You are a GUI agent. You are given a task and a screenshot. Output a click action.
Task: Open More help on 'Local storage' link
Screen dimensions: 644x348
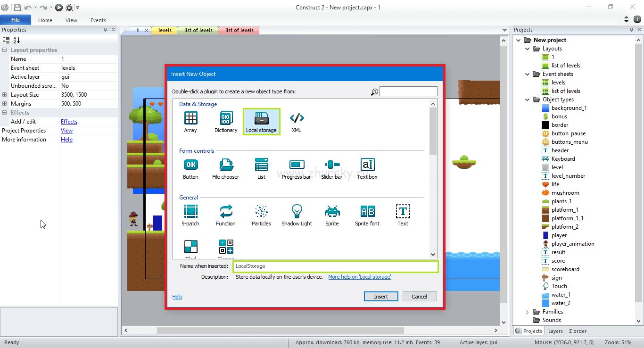point(360,277)
